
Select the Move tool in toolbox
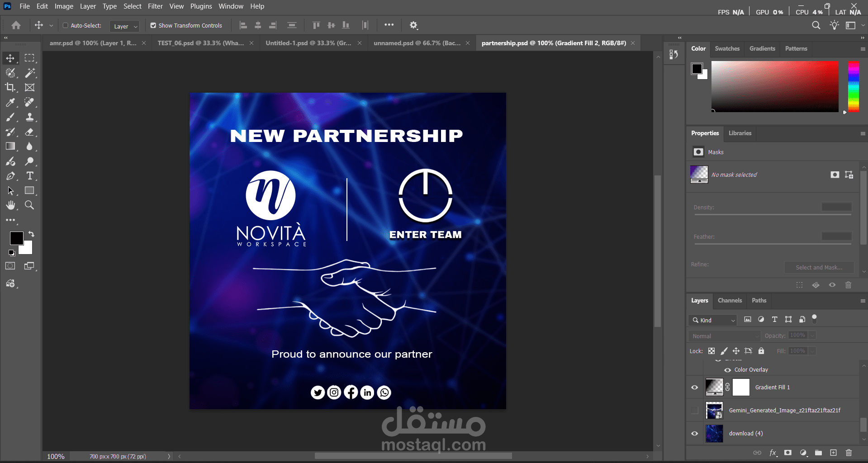click(x=10, y=58)
